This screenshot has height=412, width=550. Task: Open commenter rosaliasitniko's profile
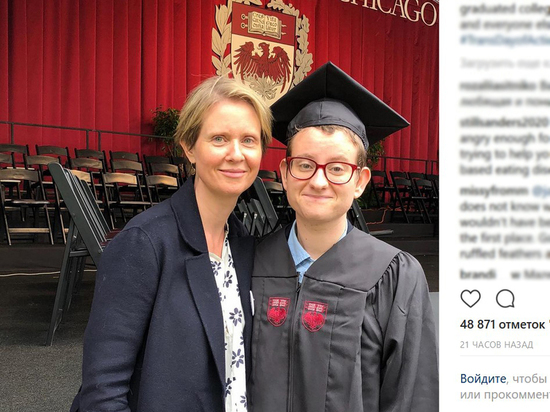tap(497, 86)
